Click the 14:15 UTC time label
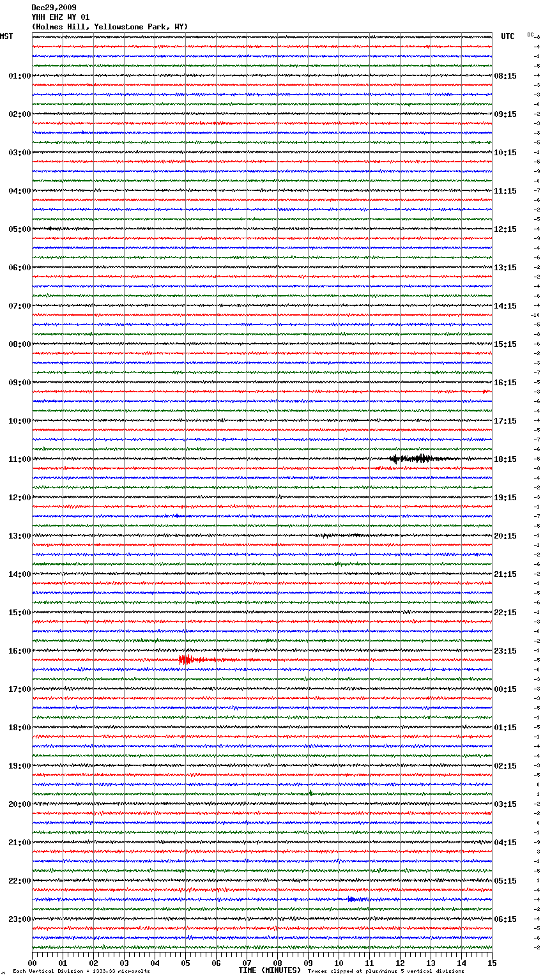The image size is (543, 980). pos(505,306)
